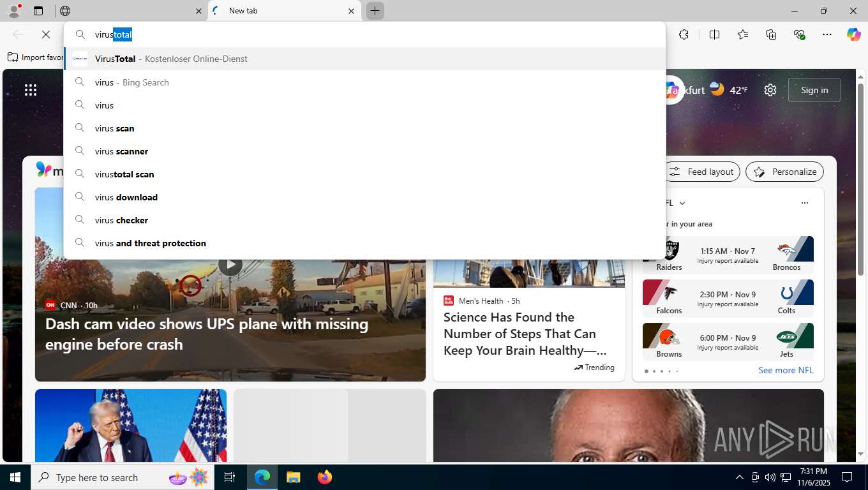Play the CNN dash cam video
The height and width of the screenshot is (490, 868).
[230, 264]
